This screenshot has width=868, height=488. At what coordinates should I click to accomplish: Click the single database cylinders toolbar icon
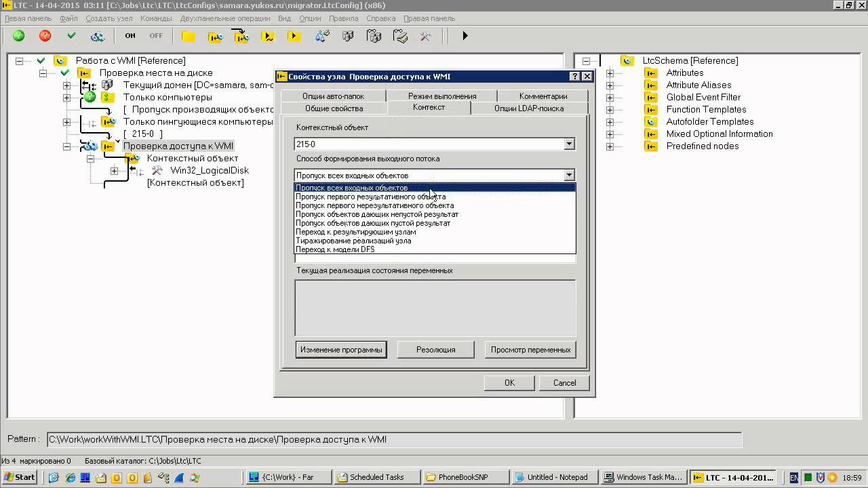click(x=348, y=36)
